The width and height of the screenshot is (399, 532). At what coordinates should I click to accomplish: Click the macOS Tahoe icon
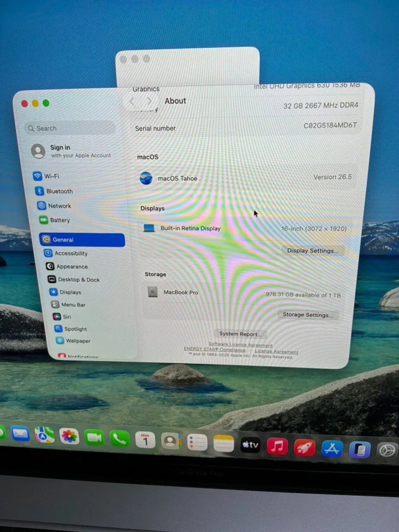click(x=146, y=178)
